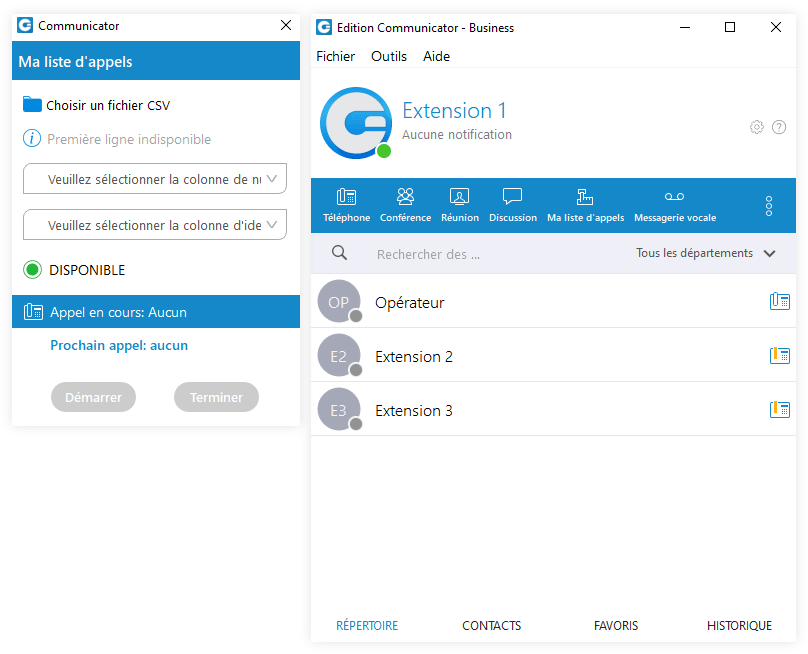This screenshot has width=808, height=654.
Task: Call Opérateur using its phone icon
Action: [780, 301]
